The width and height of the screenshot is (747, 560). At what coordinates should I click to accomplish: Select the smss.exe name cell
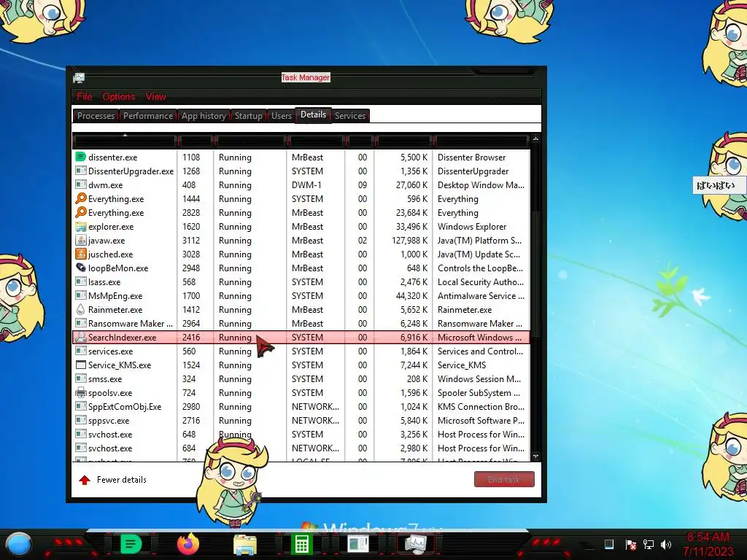(105, 378)
